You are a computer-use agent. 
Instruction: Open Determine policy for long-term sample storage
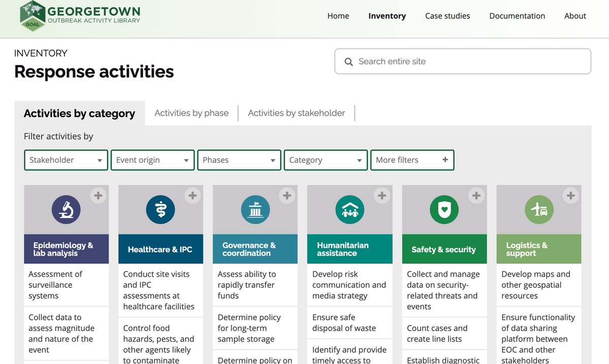pos(255,328)
